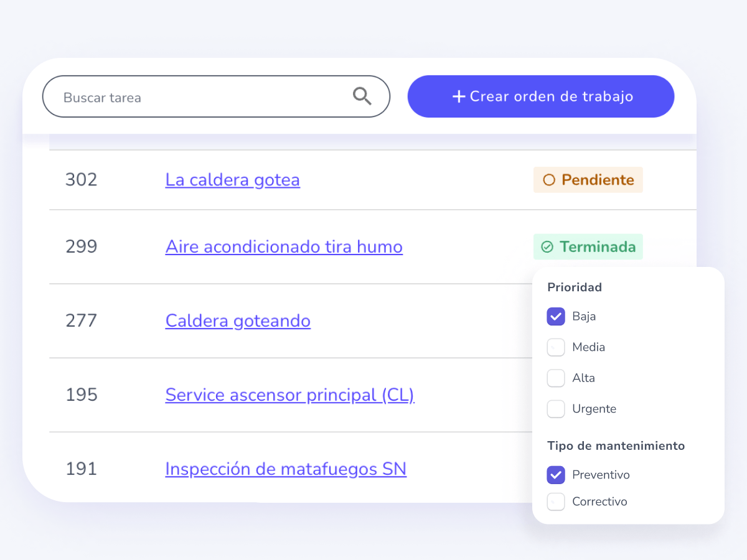This screenshot has height=560, width=747.
Task: Open Inspección de matafuegos SN link
Action: point(286,469)
